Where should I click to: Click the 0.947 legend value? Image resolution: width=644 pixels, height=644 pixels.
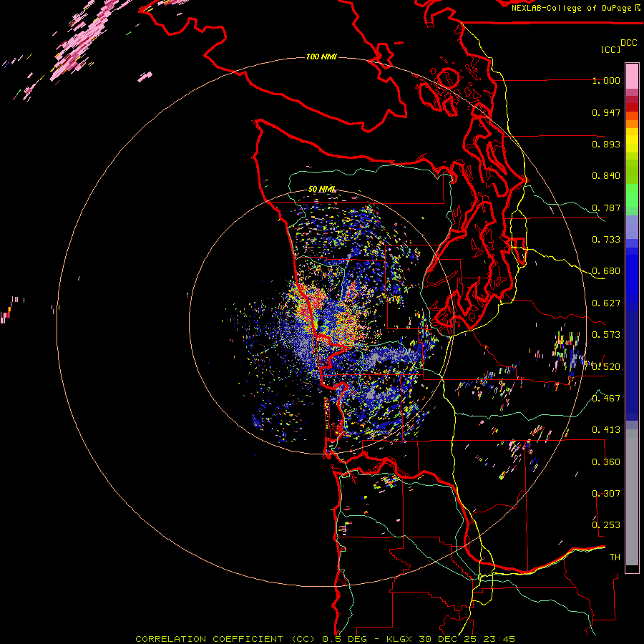[606, 112]
